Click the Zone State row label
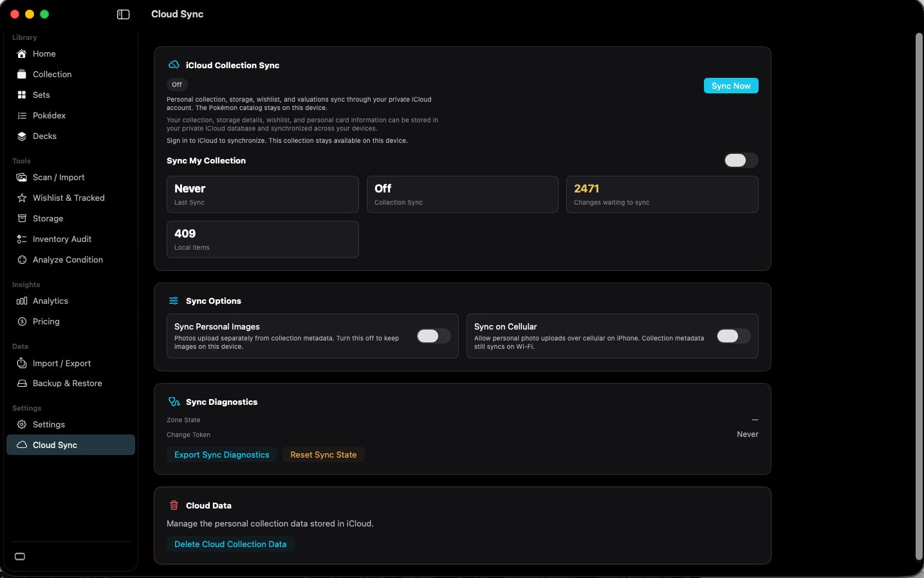 point(183,420)
